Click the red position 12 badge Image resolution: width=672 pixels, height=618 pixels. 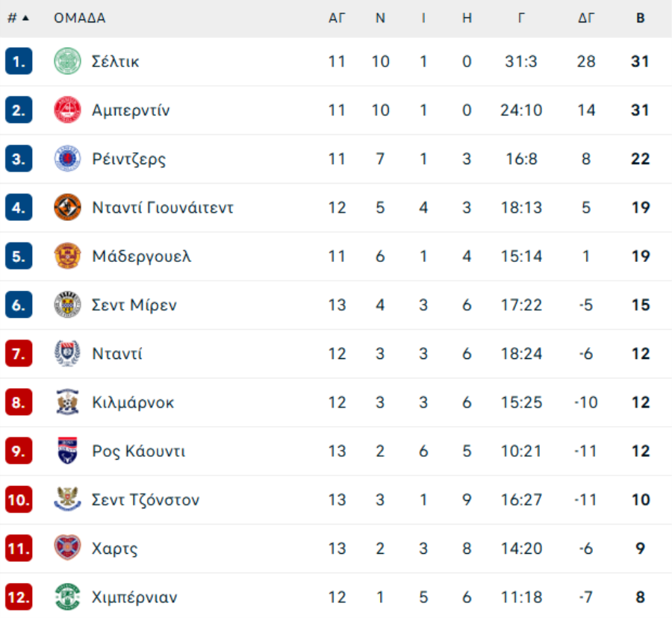(19, 596)
